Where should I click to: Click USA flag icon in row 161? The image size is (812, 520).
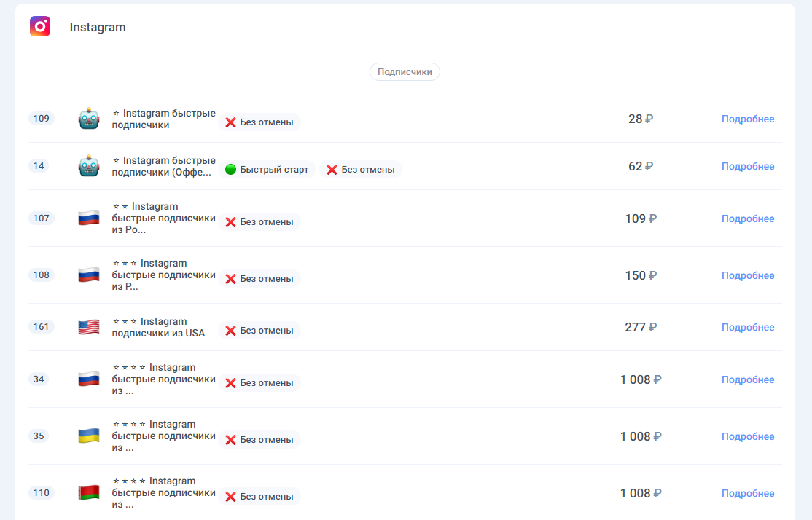89,327
